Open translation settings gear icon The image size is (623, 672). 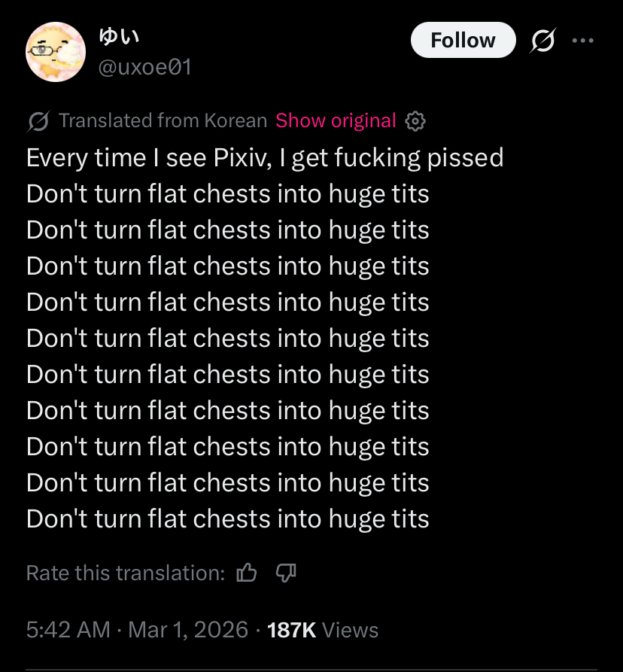(x=415, y=121)
